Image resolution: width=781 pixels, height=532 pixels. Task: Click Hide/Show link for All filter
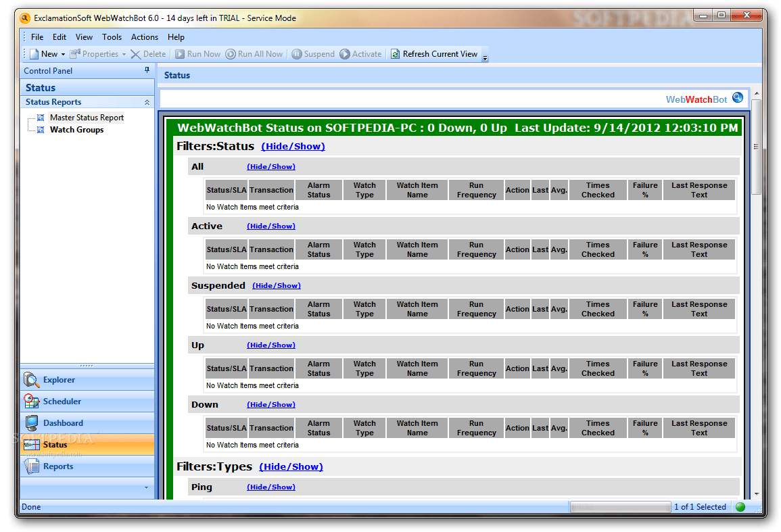pos(271,167)
